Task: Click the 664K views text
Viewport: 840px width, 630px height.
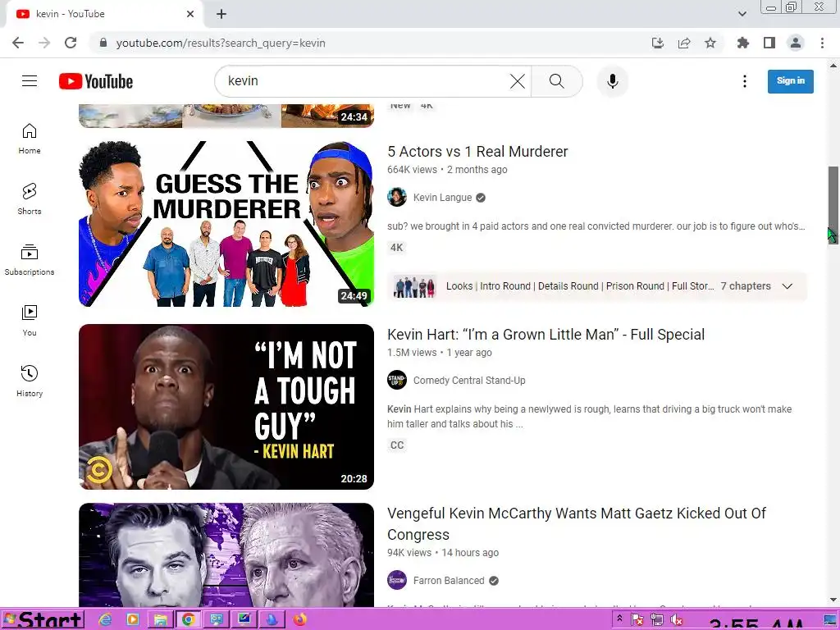Action: pos(412,170)
